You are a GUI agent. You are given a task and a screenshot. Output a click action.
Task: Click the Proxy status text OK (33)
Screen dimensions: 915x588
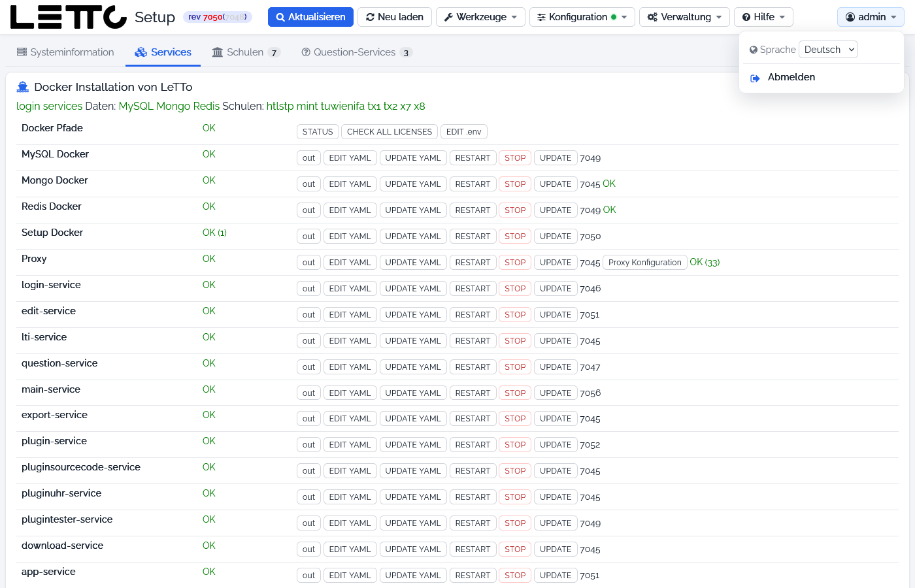705,262
